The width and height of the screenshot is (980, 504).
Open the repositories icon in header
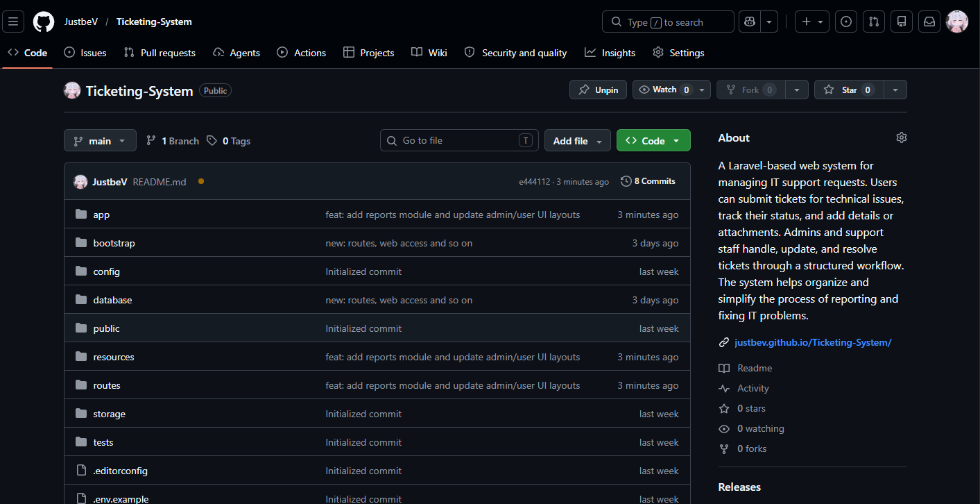(x=902, y=22)
